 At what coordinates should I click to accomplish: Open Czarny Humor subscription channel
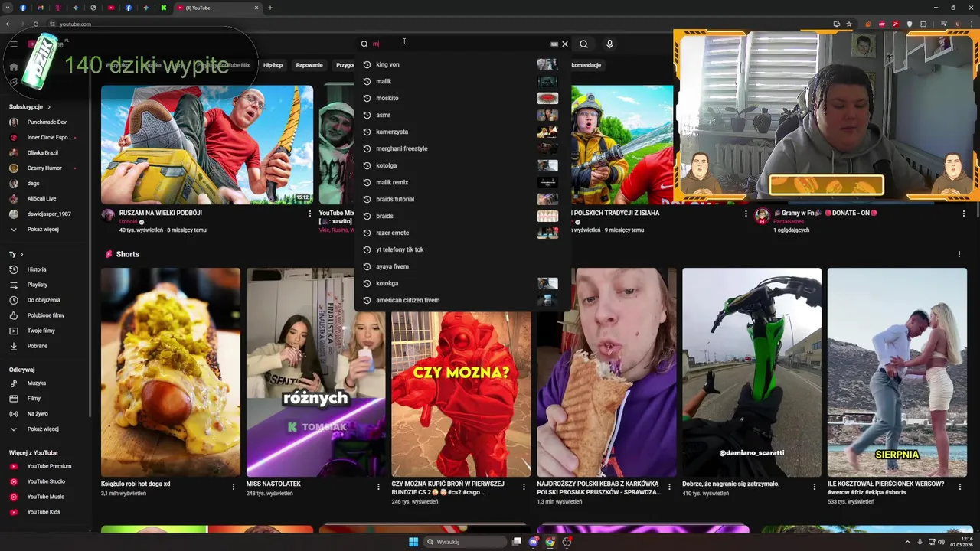coord(46,168)
